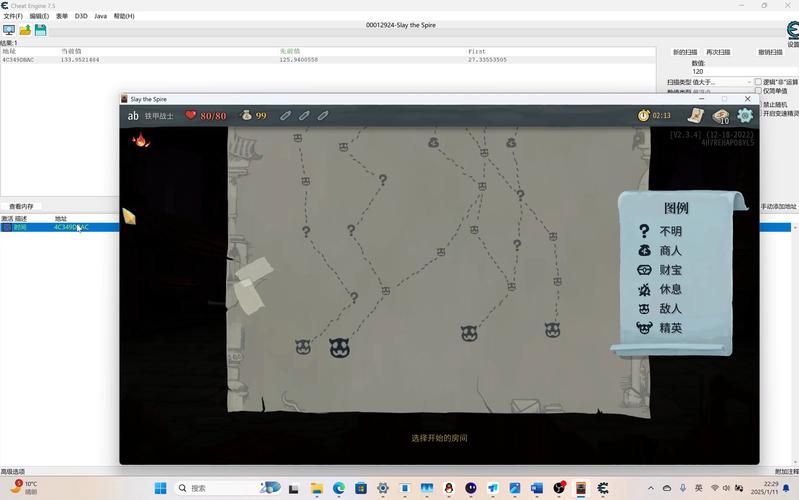Click the 铁甲战士 character name
The image size is (799, 500).
tap(159, 116)
